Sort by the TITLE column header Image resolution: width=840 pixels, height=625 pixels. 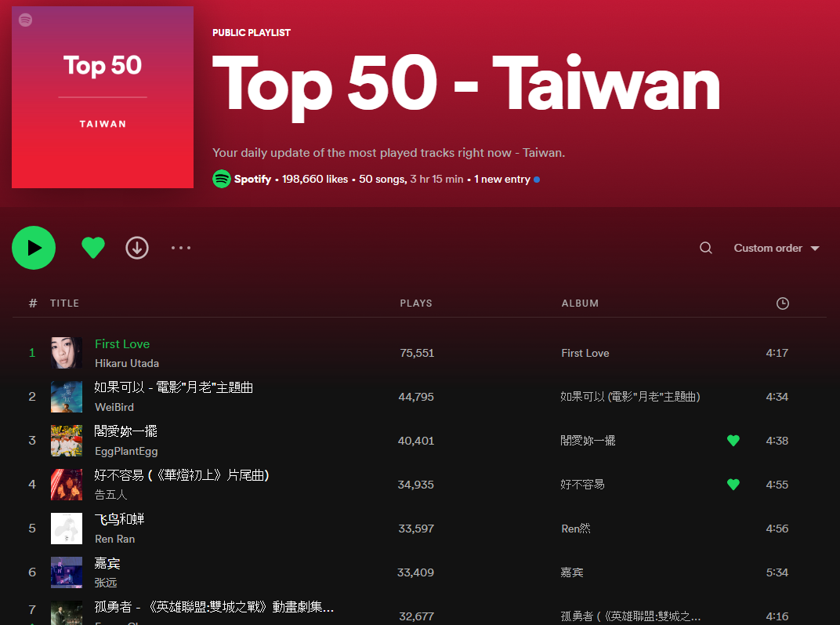(x=64, y=303)
